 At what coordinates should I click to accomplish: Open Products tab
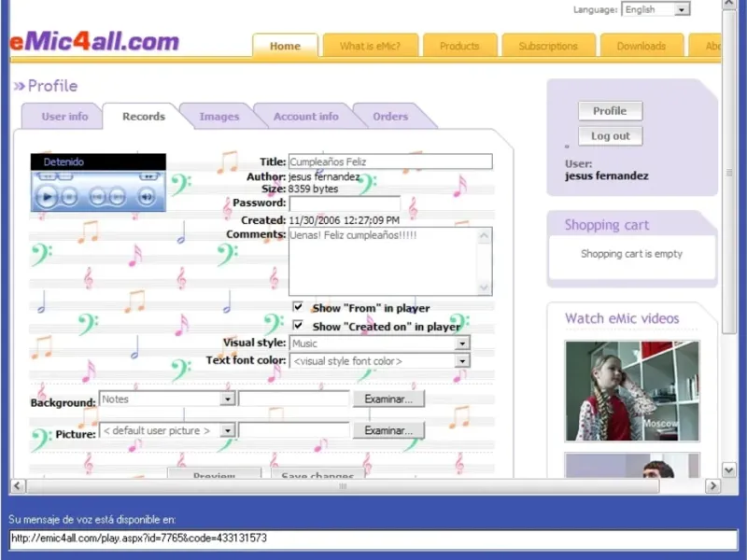coord(459,46)
